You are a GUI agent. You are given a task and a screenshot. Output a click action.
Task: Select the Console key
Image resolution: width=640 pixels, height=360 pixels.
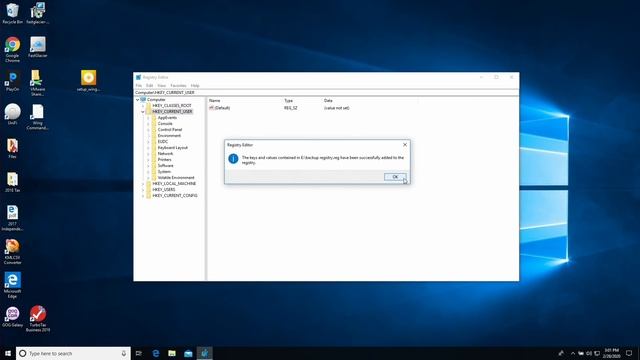click(165, 124)
